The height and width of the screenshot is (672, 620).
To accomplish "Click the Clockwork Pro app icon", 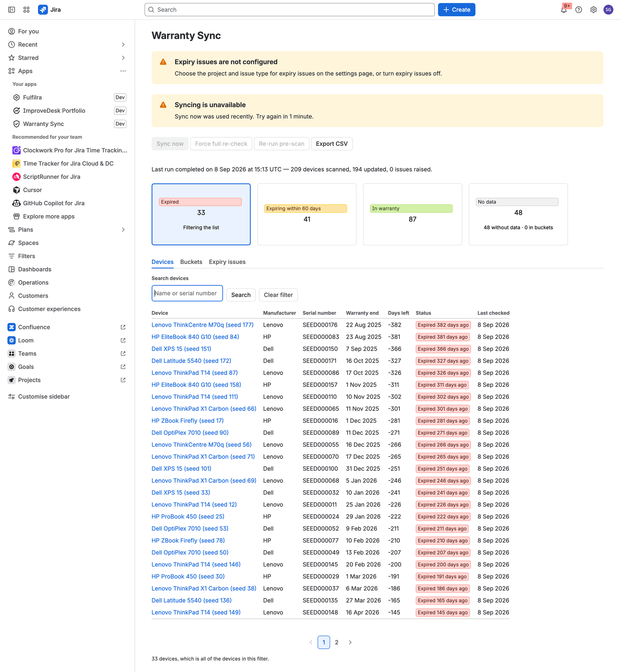I will 16,150.
